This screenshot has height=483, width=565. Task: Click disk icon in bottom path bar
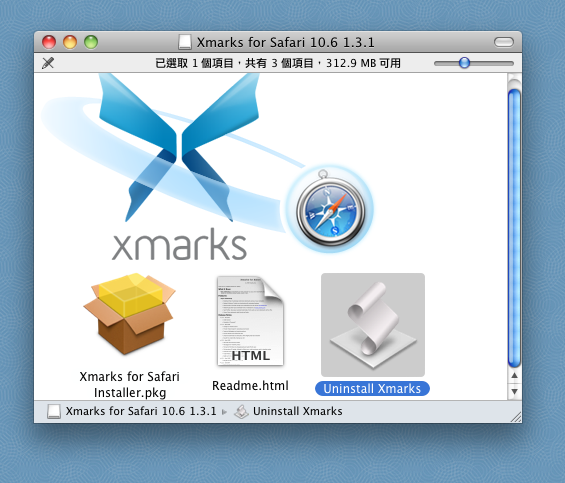tap(54, 411)
